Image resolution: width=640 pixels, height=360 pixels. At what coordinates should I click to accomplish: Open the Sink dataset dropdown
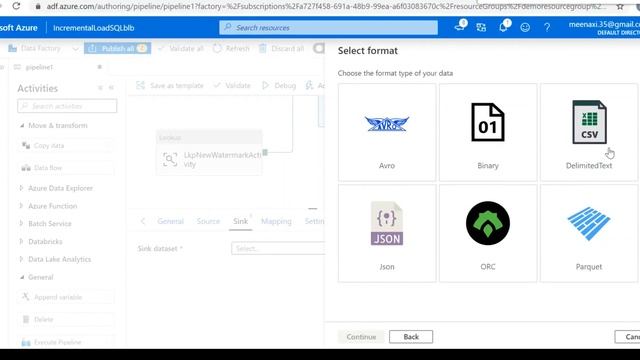click(278, 248)
